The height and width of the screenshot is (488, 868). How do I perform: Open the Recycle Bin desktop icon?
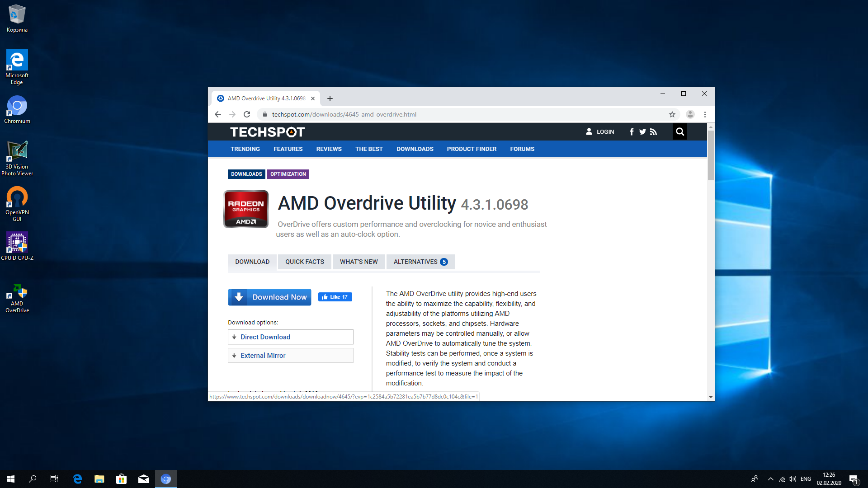17,19
